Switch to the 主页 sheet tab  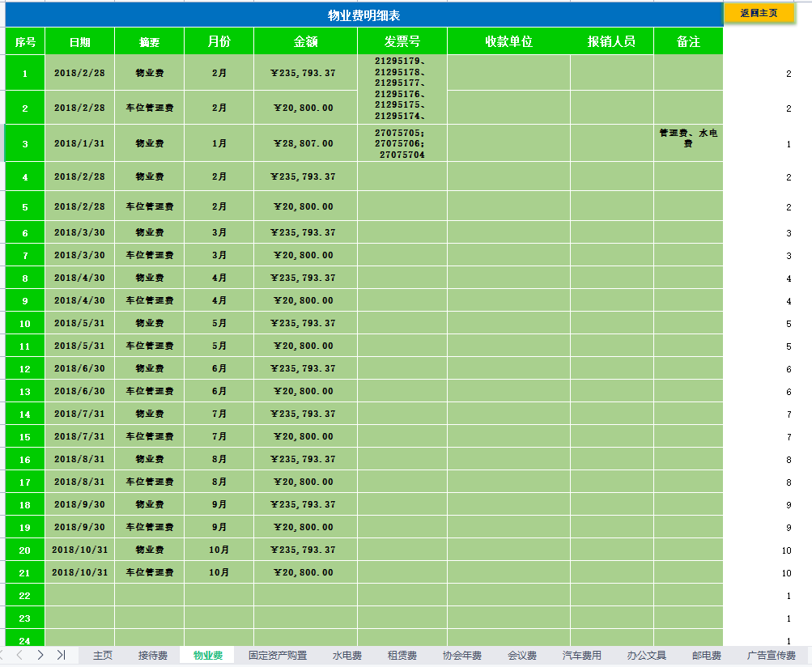click(x=103, y=656)
